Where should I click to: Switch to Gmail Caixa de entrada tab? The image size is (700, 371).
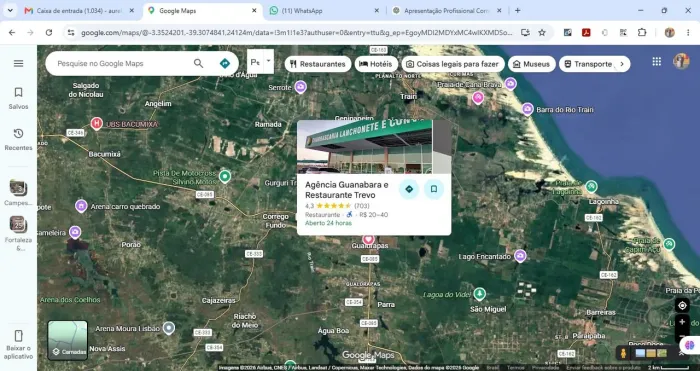point(79,10)
